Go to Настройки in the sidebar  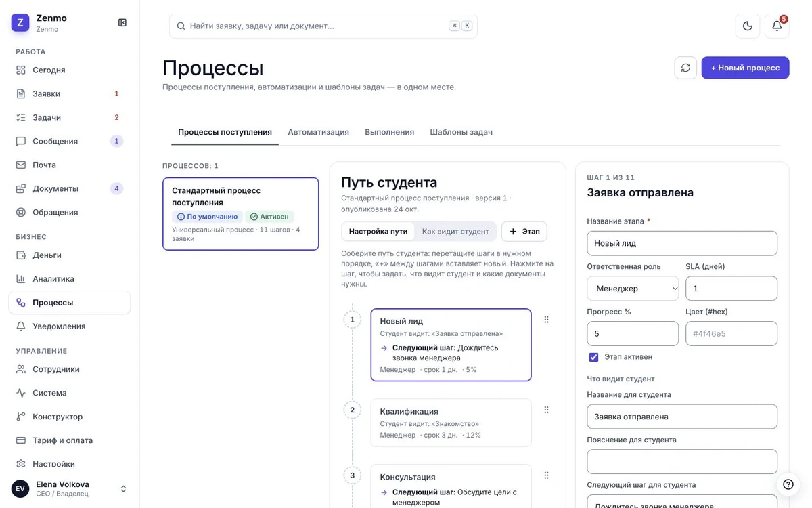point(70,464)
